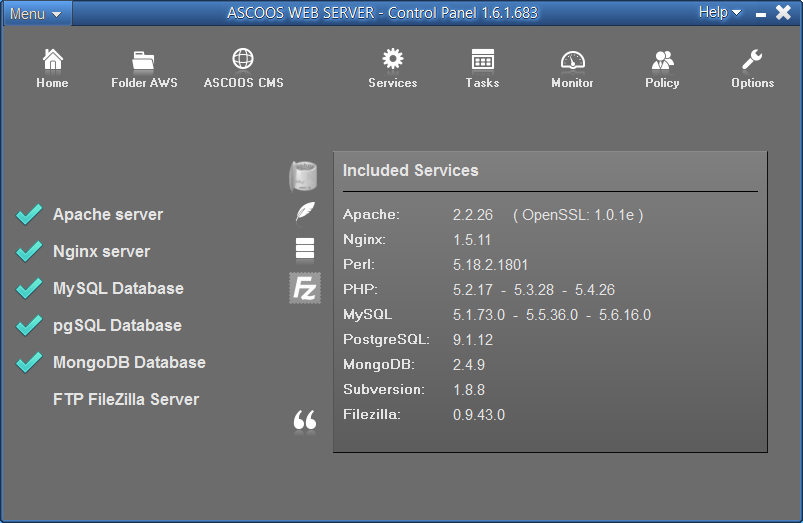The width and height of the screenshot is (803, 523).
Task: Close the control panel window
Action: click(784, 12)
